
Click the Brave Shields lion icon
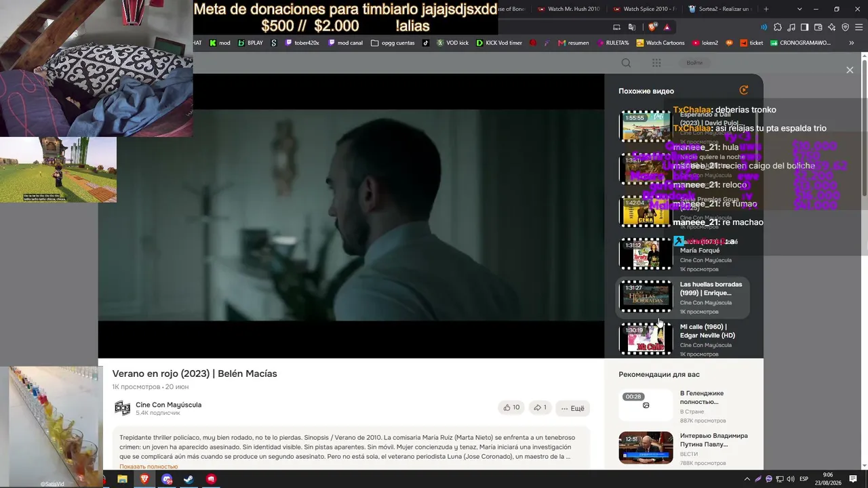click(x=653, y=27)
